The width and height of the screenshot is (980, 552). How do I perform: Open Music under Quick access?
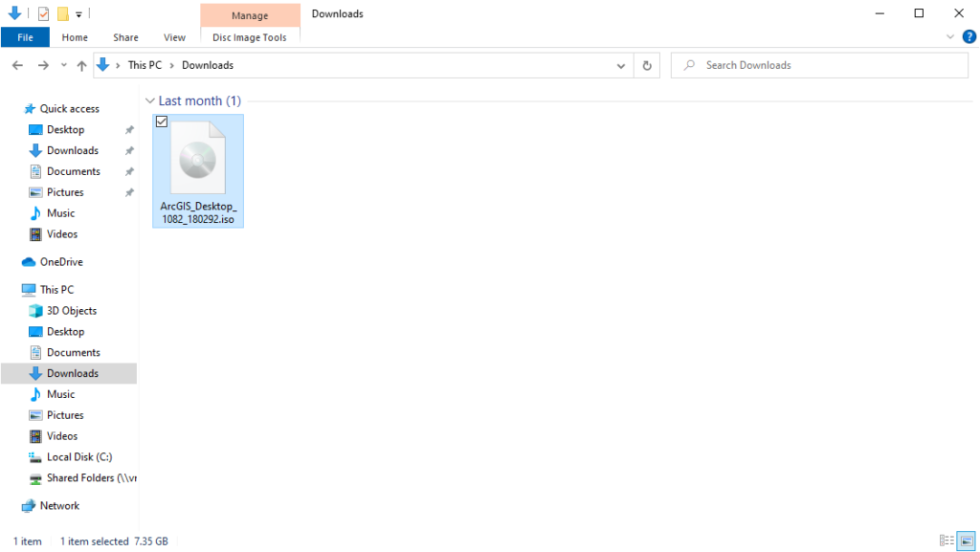click(x=60, y=213)
